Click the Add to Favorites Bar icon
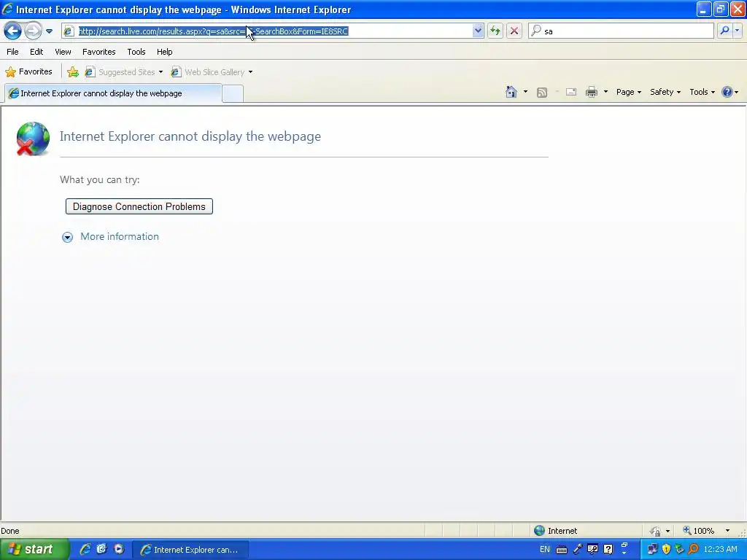Viewport: 747px width, 560px height. (x=73, y=72)
